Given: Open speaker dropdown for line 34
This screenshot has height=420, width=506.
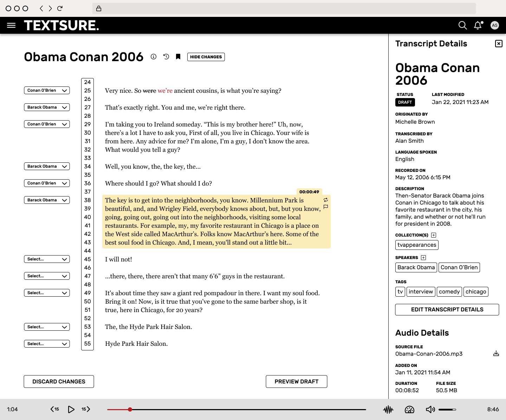Looking at the screenshot, I should [x=47, y=166].
